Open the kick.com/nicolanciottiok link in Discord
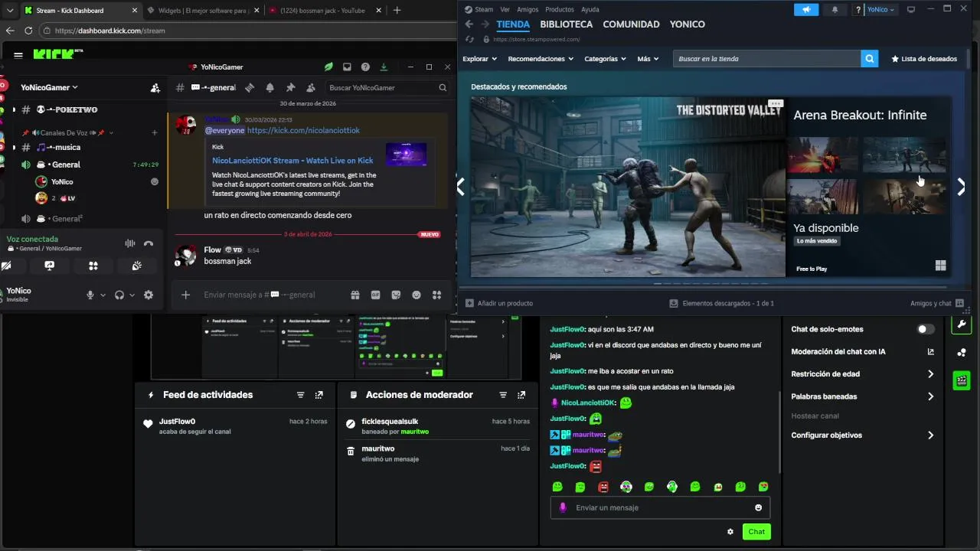 coord(303,130)
